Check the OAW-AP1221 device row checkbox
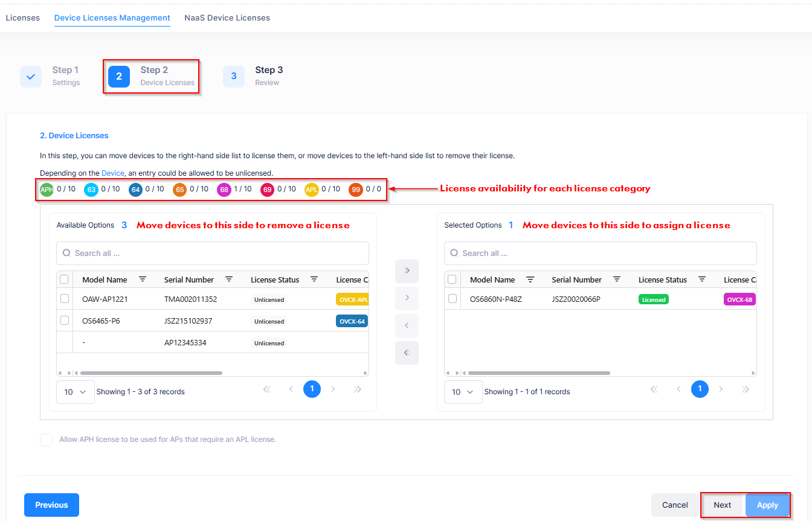Image resolution: width=812 pixels, height=521 pixels. coord(65,299)
